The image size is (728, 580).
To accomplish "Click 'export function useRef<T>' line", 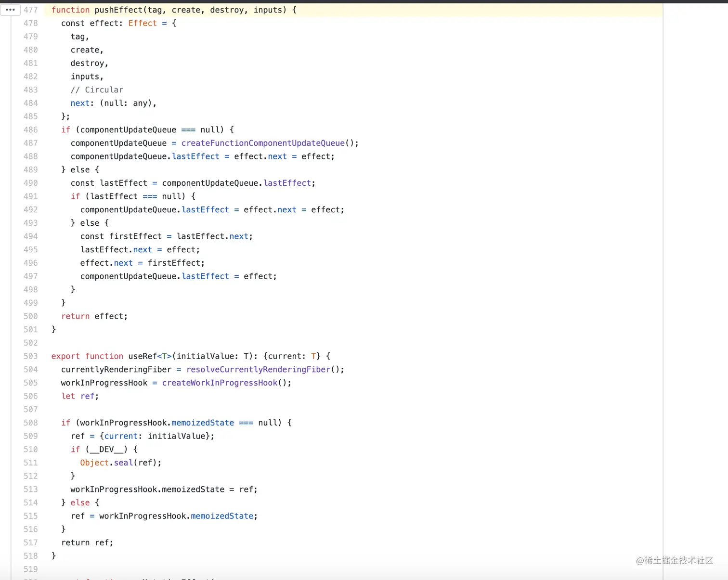I will coord(191,356).
